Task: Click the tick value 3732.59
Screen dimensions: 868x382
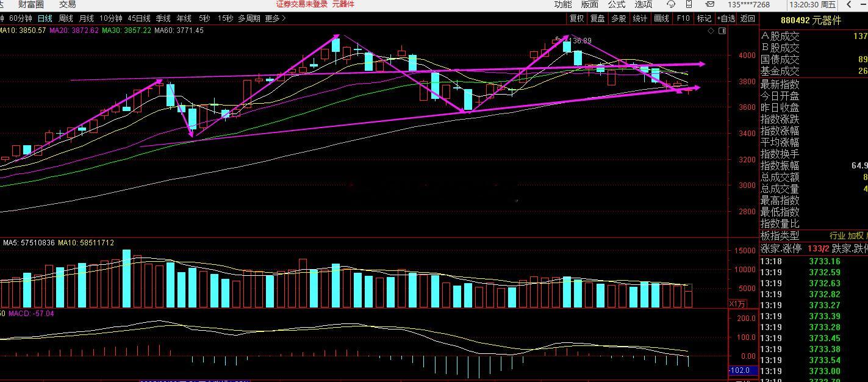Action: [825, 272]
